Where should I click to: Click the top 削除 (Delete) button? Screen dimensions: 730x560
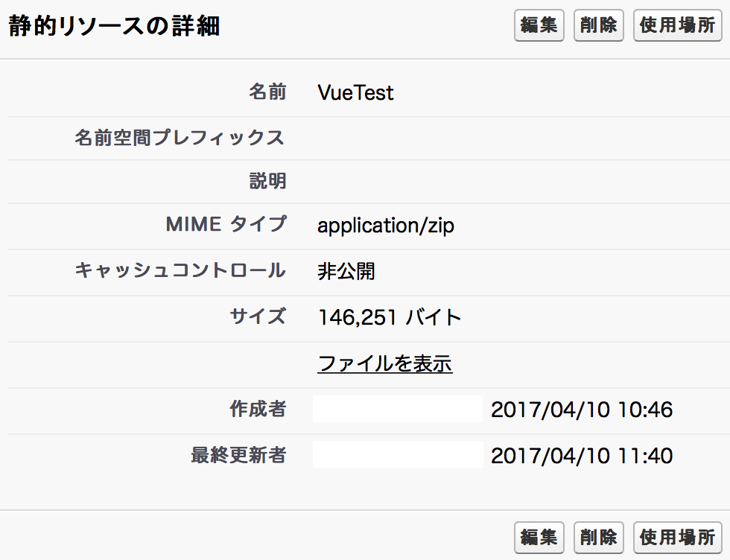coord(599,25)
